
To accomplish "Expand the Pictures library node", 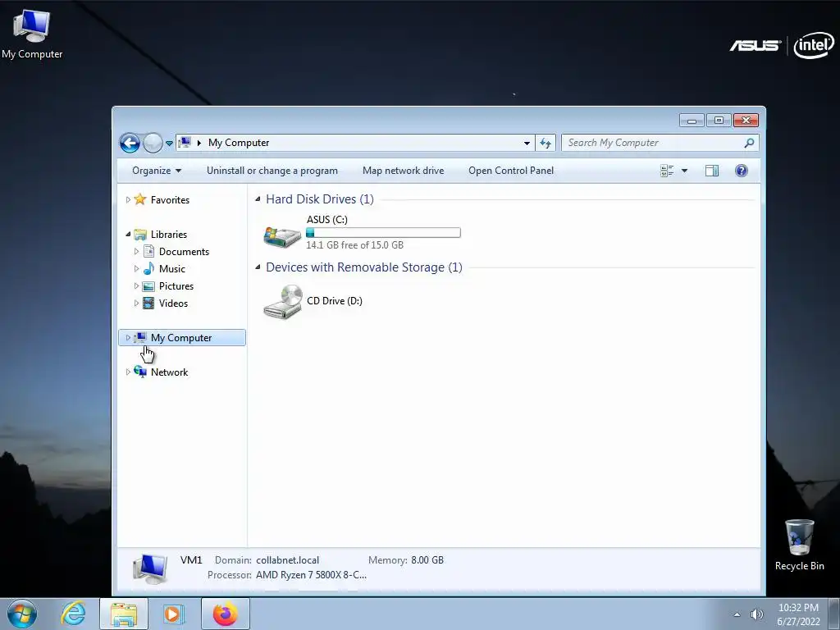I will coord(137,285).
